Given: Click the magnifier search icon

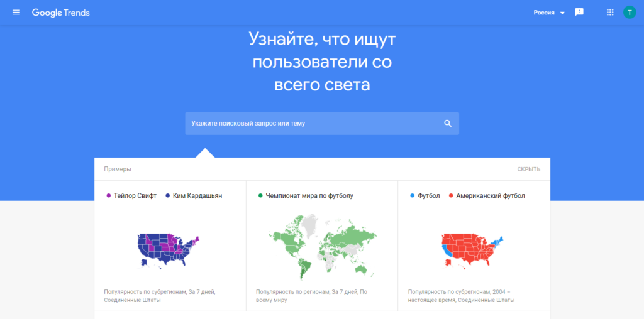Looking at the screenshot, I should tap(448, 124).
